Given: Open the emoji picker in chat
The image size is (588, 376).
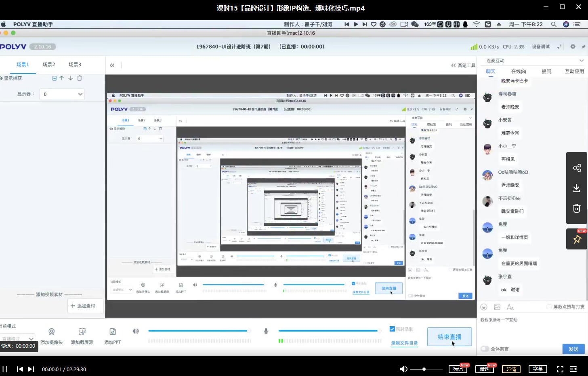Looking at the screenshot, I should click(484, 307).
